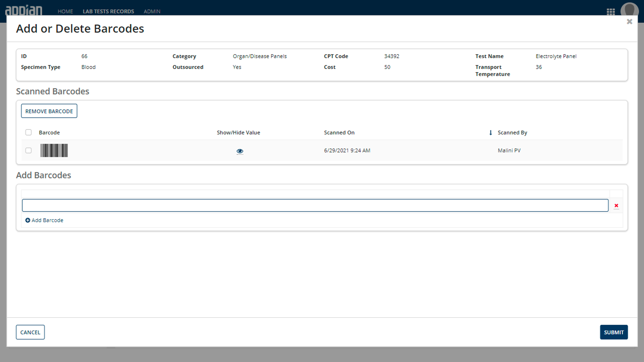
Task: Click the scanned barcode image thumbnail
Action: pyautogui.click(x=54, y=150)
